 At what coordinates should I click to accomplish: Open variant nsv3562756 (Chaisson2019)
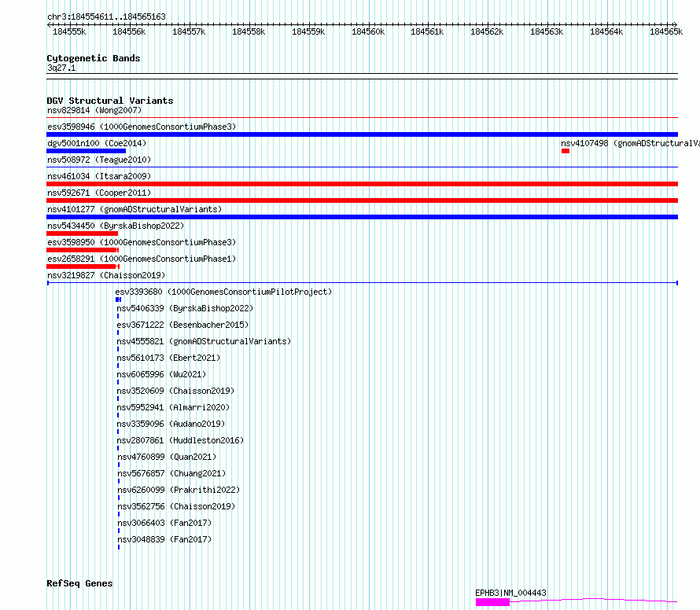pyautogui.click(x=176, y=506)
